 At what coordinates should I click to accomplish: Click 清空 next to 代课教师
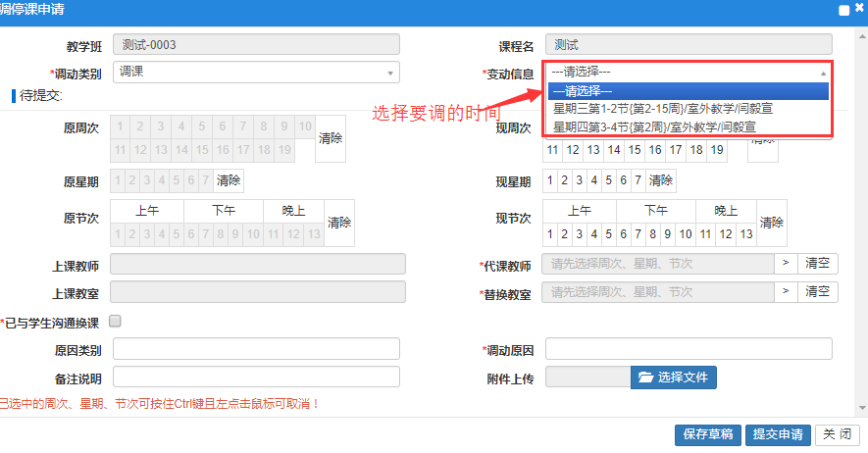pyautogui.click(x=818, y=264)
